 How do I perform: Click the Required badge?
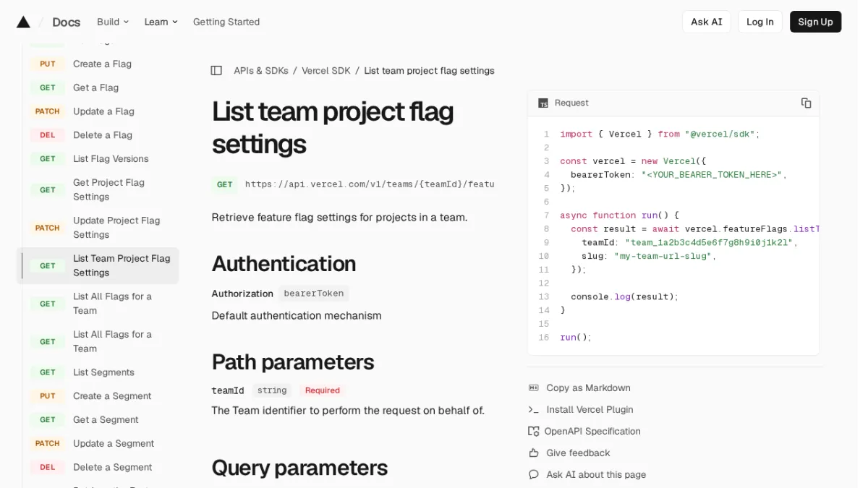click(322, 390)
